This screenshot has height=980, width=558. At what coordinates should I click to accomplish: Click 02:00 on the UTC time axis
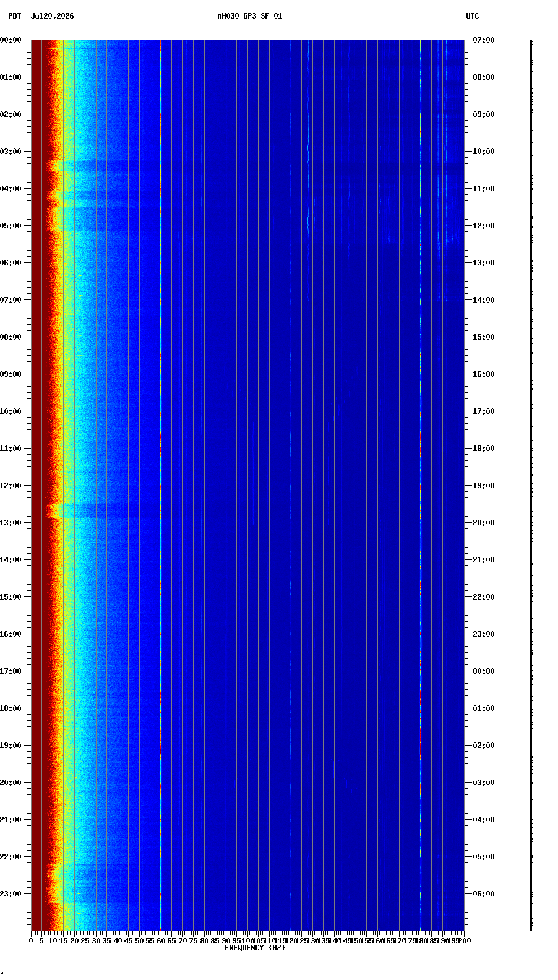[x=484, y=746]
